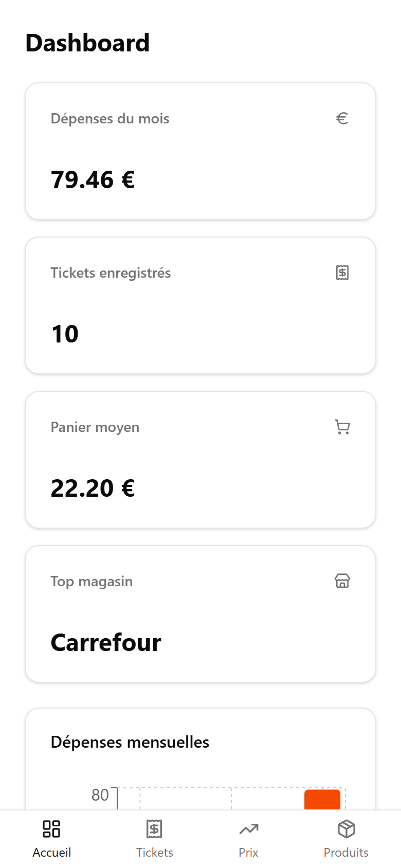This screenshot has height=868, width=401.
Task: Select the 79.46 € monthly spending amount
Action: pos(93,180)
